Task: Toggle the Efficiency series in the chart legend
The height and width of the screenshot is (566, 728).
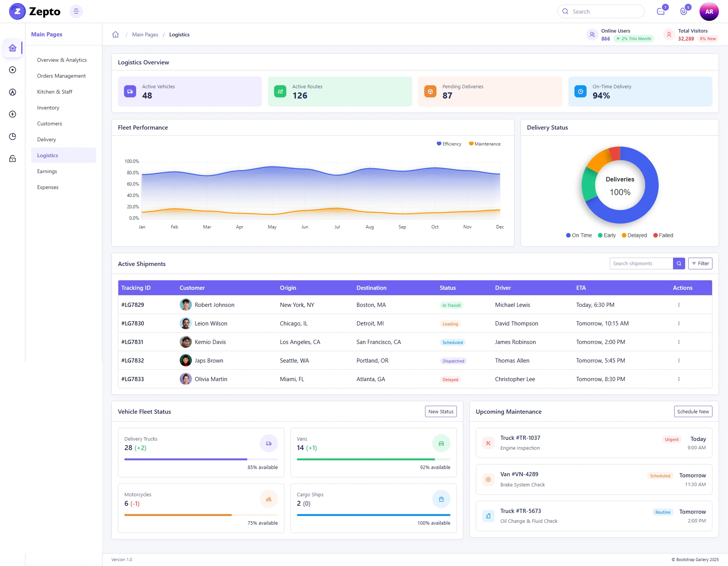Action: [449, 144]
